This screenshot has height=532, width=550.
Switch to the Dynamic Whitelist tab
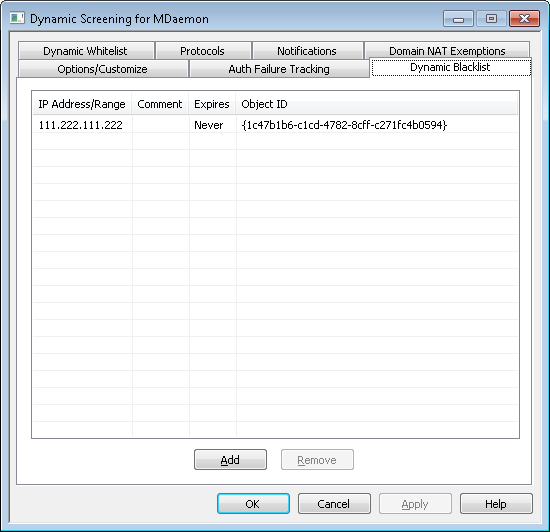[86, 51]
